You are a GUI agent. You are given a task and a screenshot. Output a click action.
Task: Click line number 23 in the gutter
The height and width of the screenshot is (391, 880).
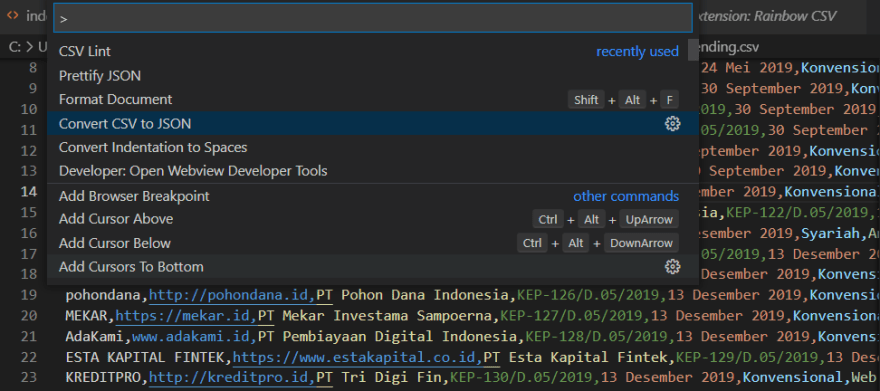pyautogui.click(x=29, y=379)
